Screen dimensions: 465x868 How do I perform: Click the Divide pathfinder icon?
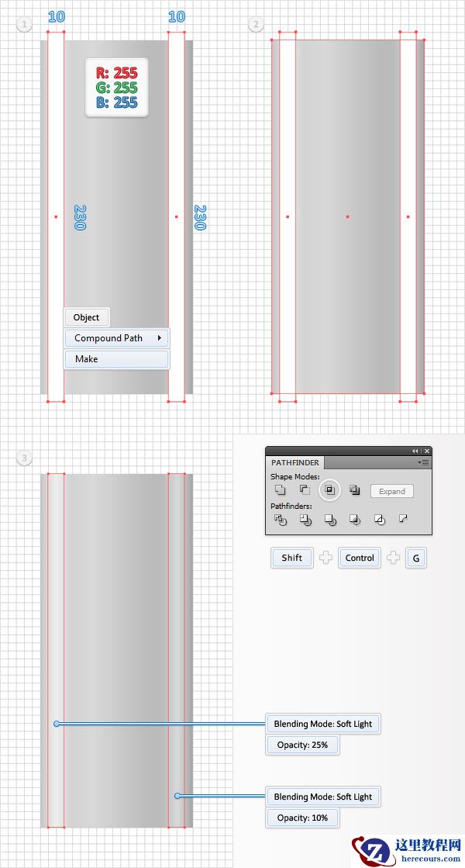pyautogui.click(x=281, y=520)
